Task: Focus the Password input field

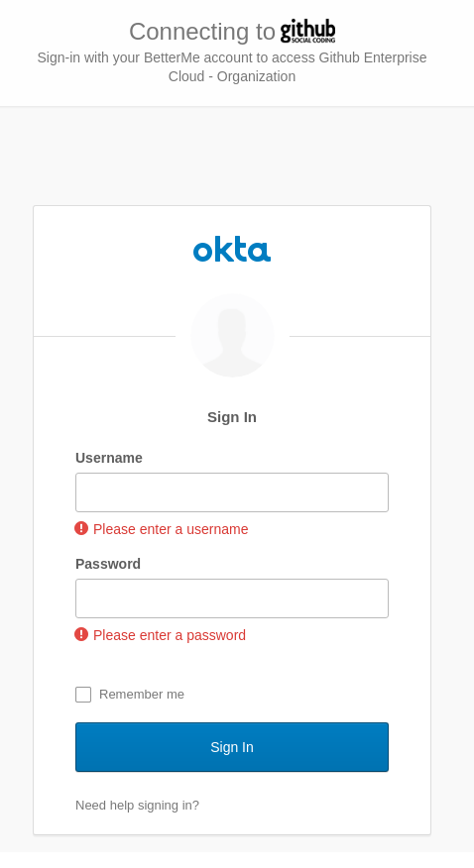Action: point(232,598)
